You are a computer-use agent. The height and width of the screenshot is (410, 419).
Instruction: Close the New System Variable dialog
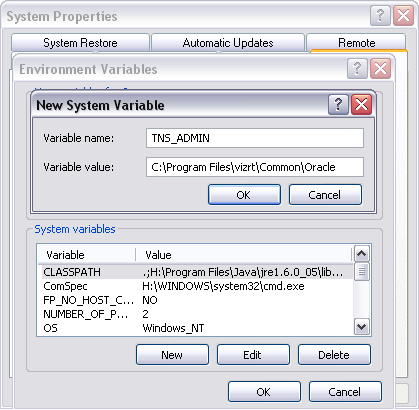pos(361,104)
